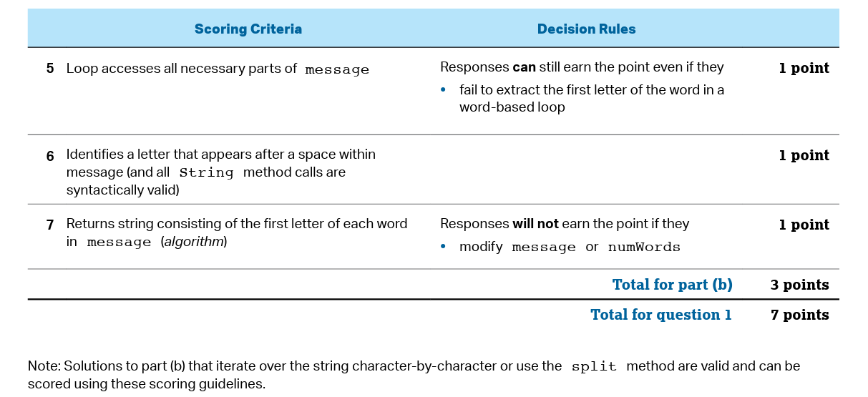The width and height of the screenshot is (868, 397).
Task: Select row number 7 in the table
Action: pos(50,225)
